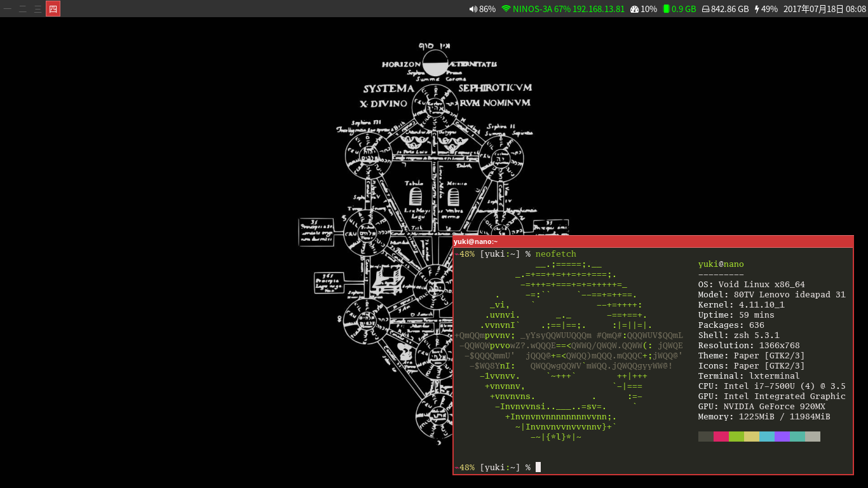Click the CPU gauge icon showing 10%
Image resolution: width=868 pixels, height=488 pixels.
pyautogui.click(x=634, y=9)
